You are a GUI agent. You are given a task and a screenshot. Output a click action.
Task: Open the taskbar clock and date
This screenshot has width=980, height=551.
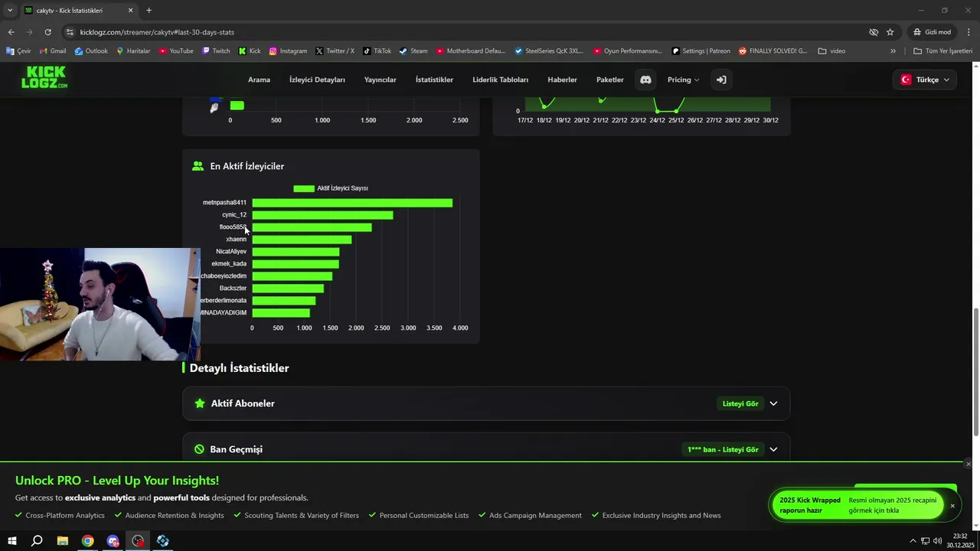[x=960, y=541]
